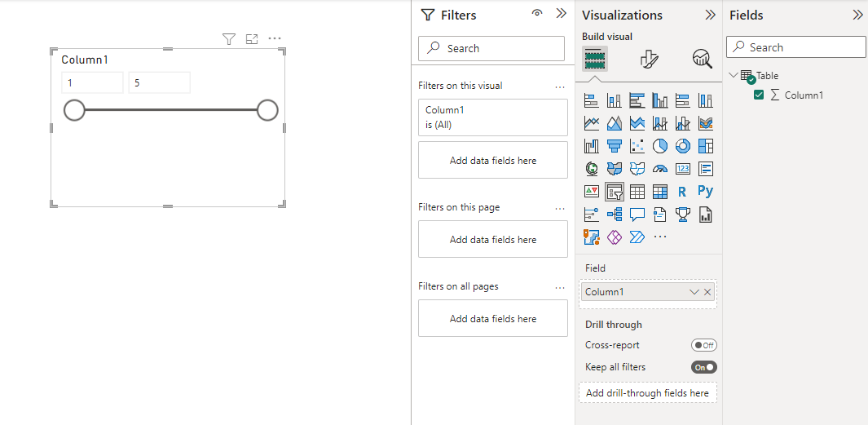Open the Analytics pane tab
868x425 pixels.
(x=702, y=59)
